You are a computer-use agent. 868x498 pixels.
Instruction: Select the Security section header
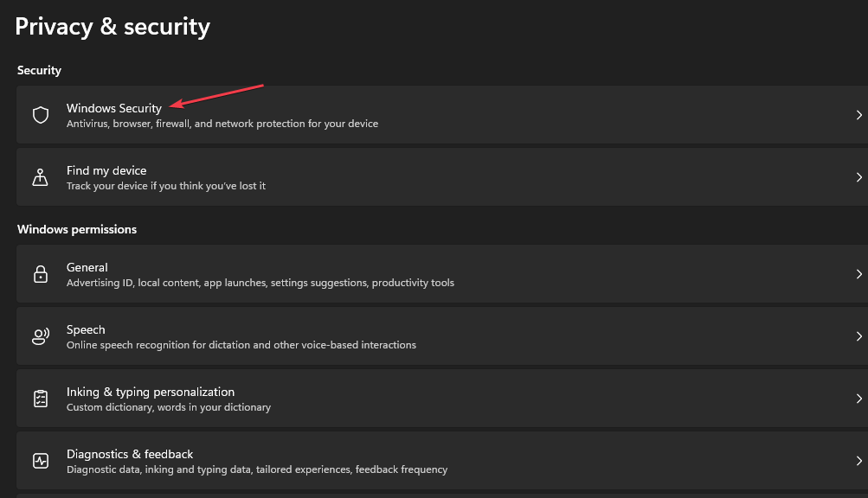coord(39,70)
